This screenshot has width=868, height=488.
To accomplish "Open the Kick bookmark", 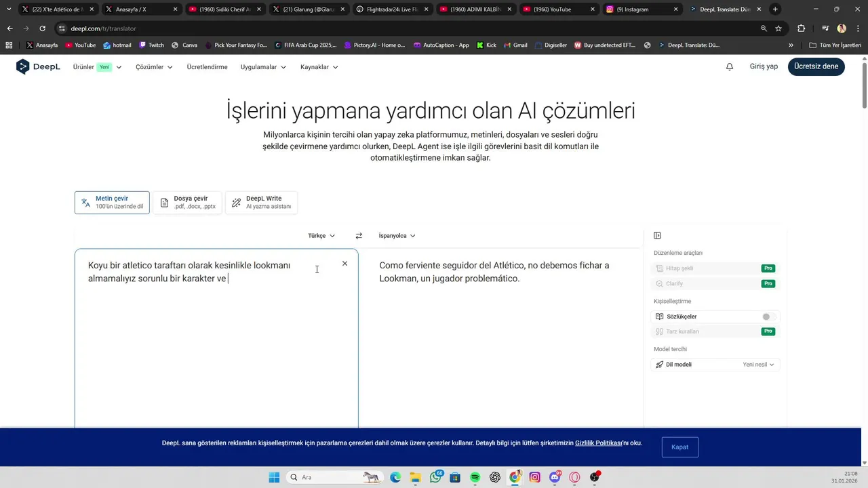I will pos(486,45).
